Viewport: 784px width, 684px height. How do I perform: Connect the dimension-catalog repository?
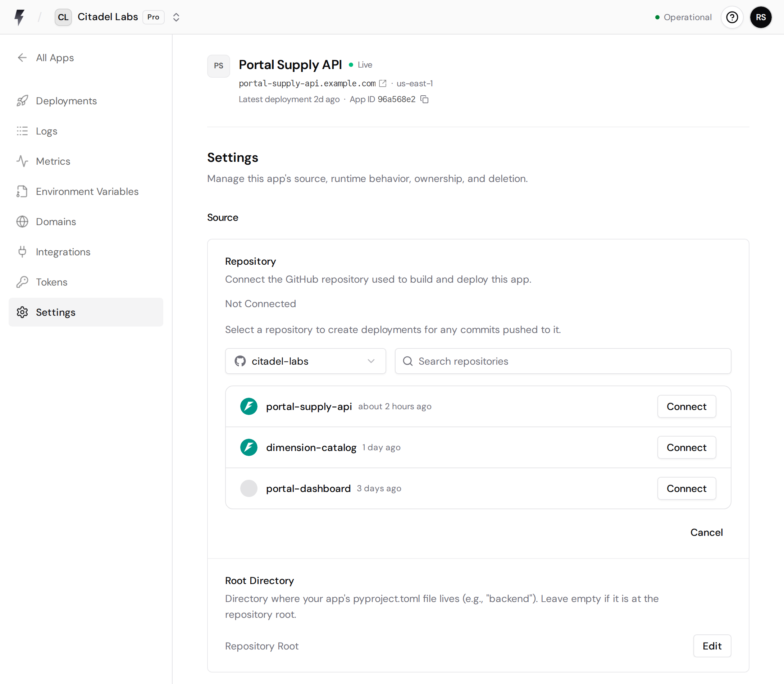coord(686,447)
